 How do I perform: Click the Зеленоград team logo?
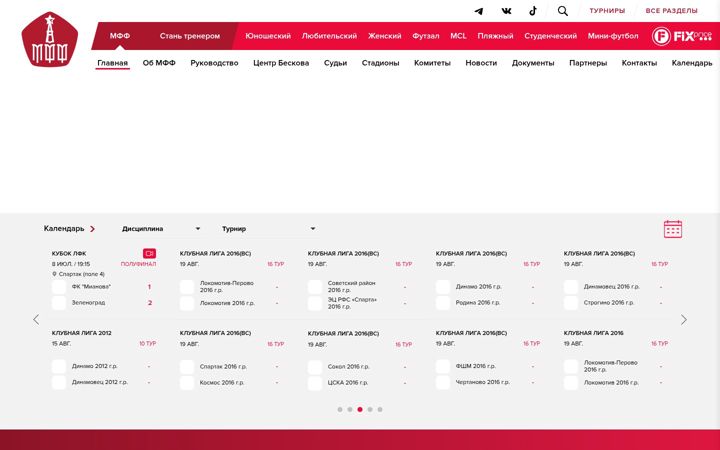pyautogui.click(x=59, y=303)
